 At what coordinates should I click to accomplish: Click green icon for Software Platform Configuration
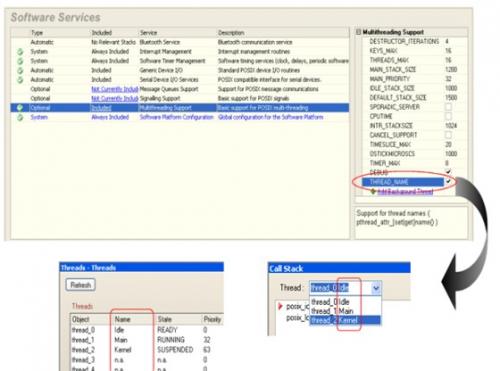20,117
